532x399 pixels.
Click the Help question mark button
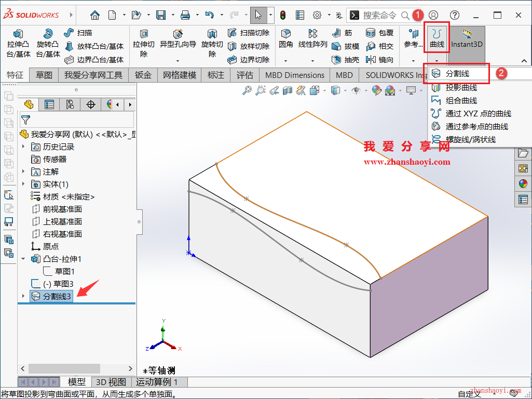coord(455,15)
